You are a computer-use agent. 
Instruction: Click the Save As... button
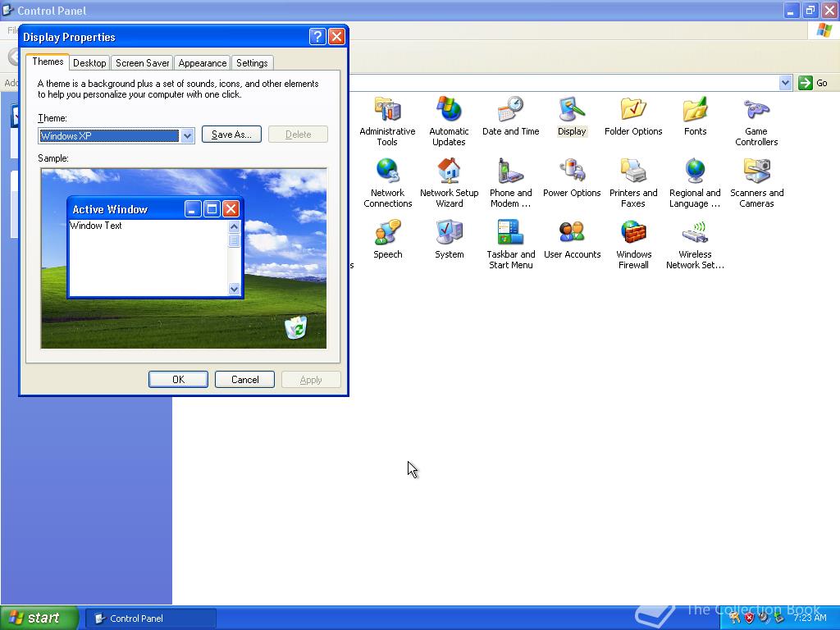point(231,135)
